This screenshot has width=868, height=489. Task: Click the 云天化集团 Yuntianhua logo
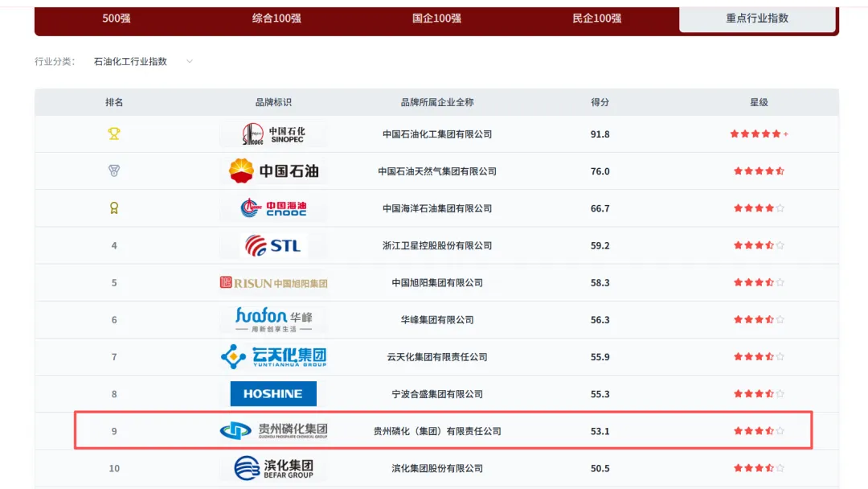273,356
